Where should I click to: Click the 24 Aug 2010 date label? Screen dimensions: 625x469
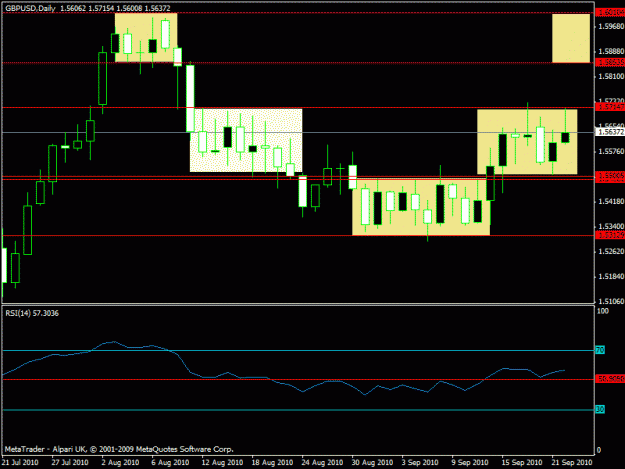pyautogui.click(x=322, y=462)
